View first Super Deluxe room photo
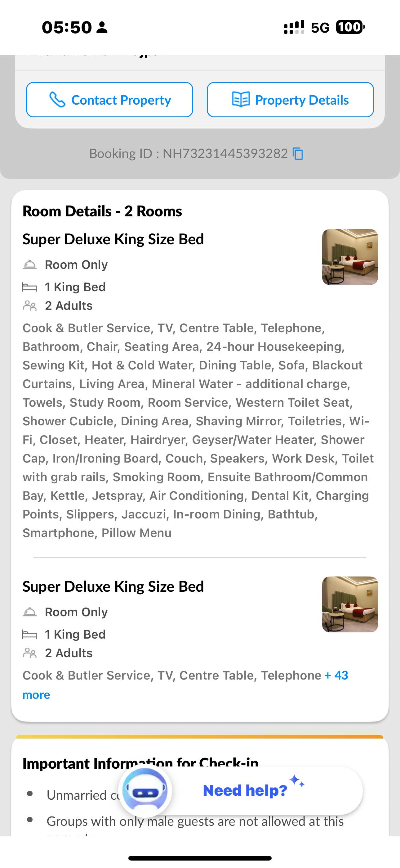 tap(350, 257)
